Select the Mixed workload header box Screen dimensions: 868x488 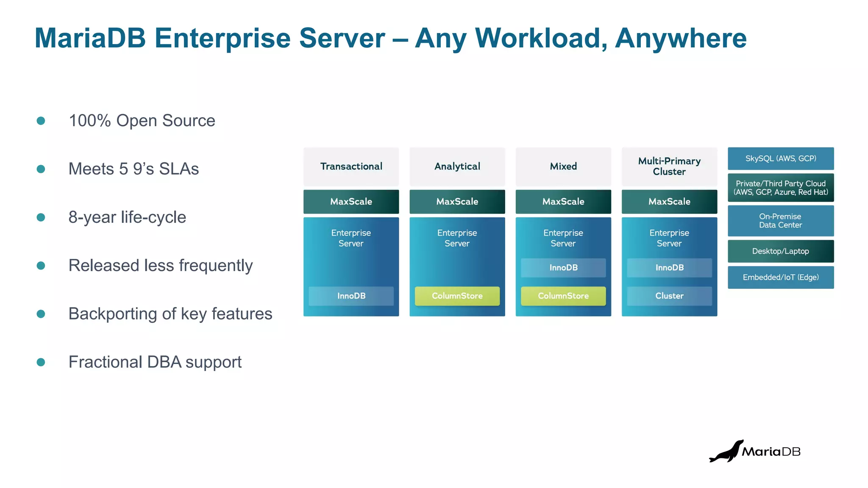563,166
